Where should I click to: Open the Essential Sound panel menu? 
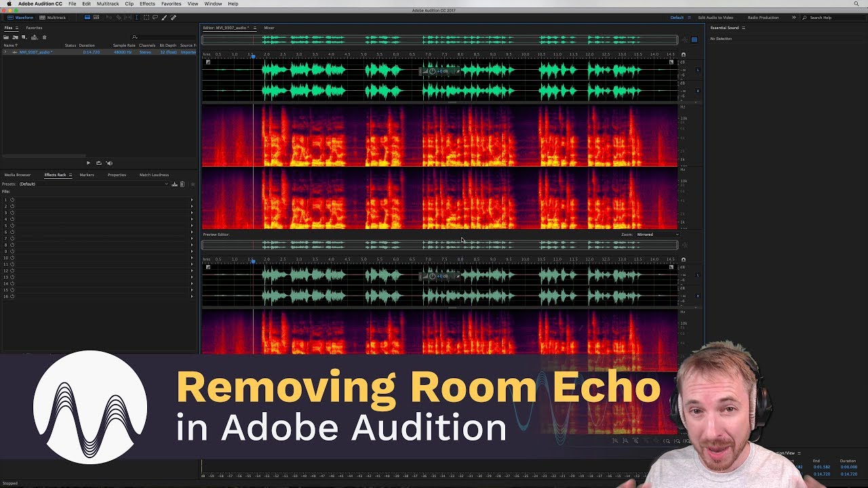point(743,28)
